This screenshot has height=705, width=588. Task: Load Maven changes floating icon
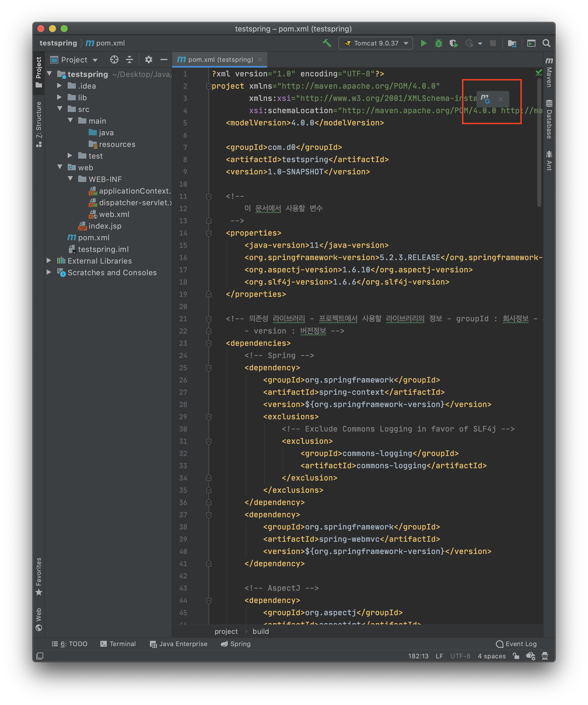point(485,99)
